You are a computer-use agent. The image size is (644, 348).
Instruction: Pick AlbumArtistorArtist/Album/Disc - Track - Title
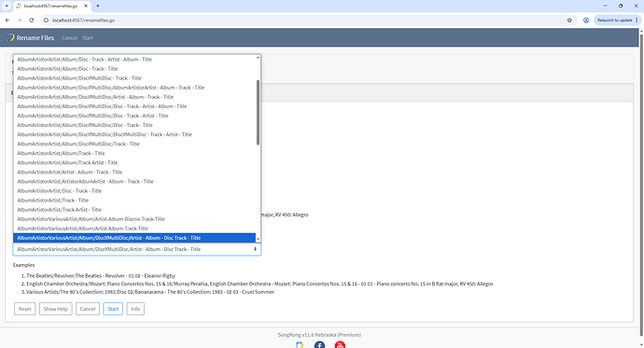point(67,68)
